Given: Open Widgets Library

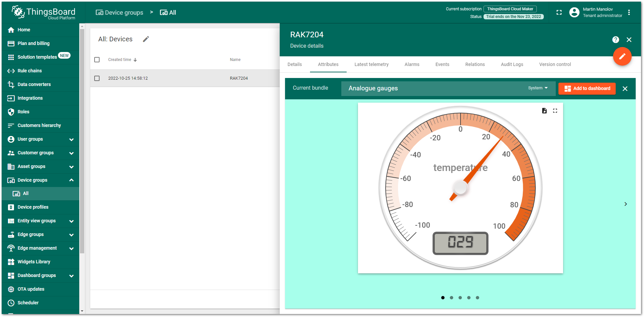Looking at the screenshot, I should coord(40,262).
